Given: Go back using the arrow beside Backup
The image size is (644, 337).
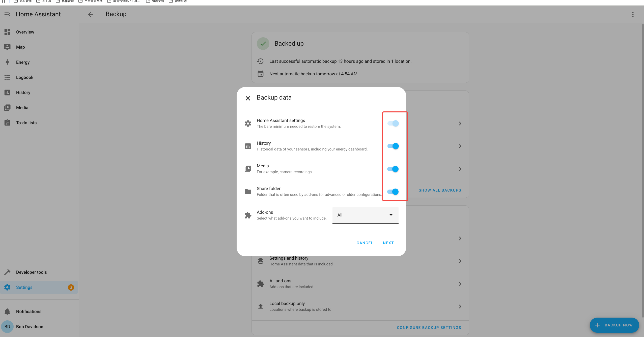Looking at the screenshot, I should pos(91,14).
